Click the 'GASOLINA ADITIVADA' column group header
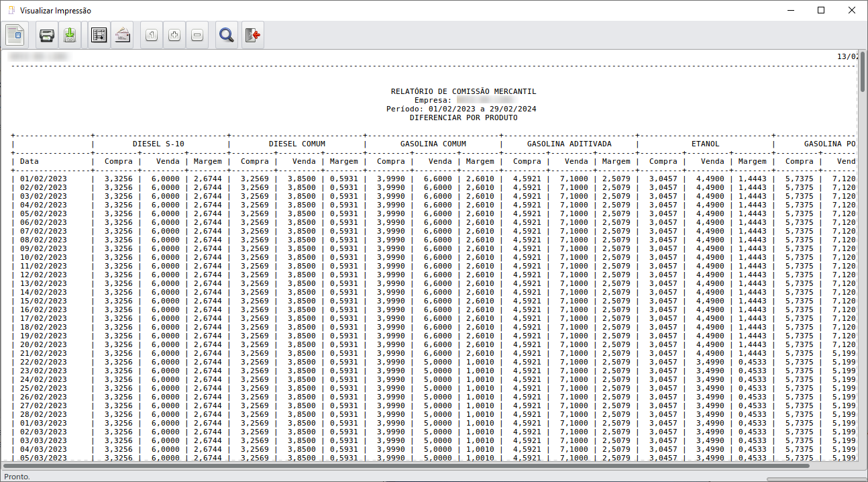The image size is (868, 482). tap(569, 144)
